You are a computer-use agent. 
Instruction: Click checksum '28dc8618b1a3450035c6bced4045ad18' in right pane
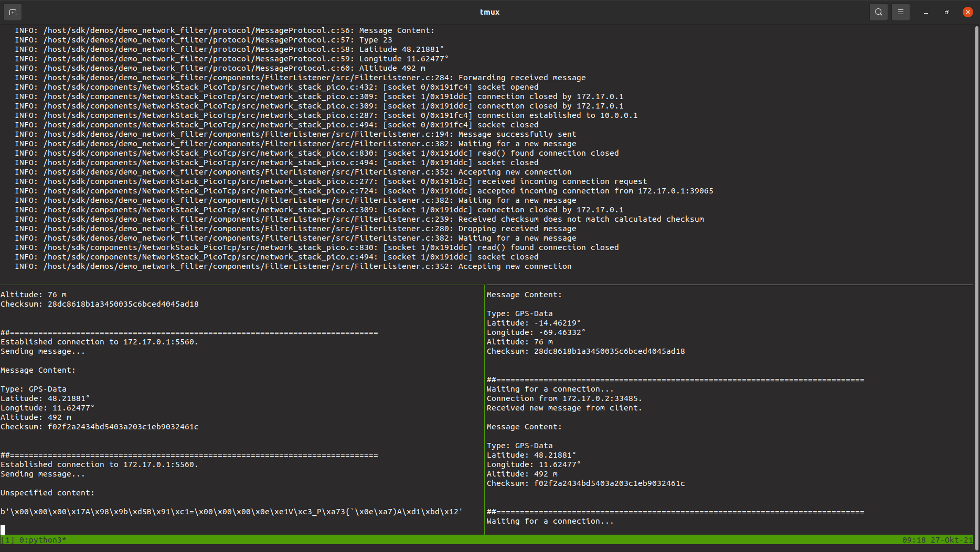(x=610, y=351)
